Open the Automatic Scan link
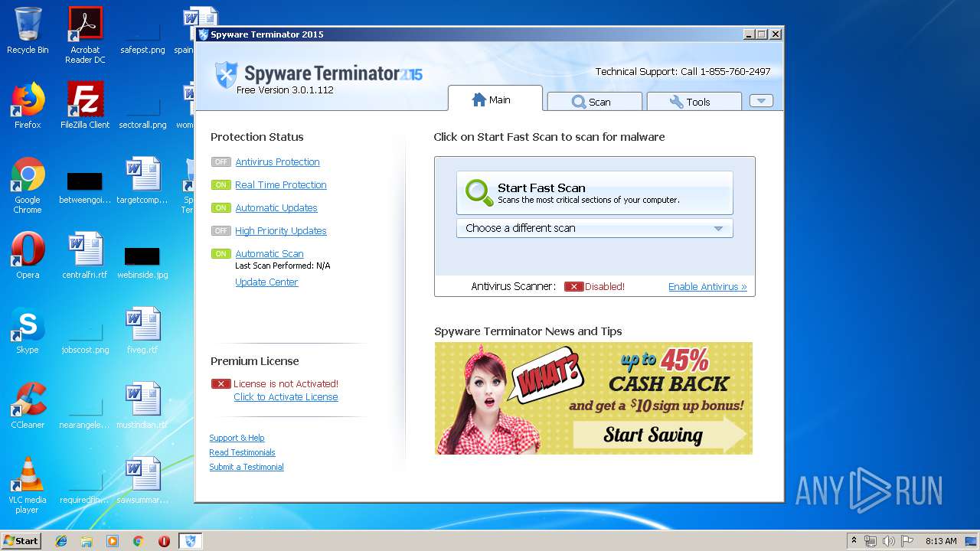 tap(269, 254)
